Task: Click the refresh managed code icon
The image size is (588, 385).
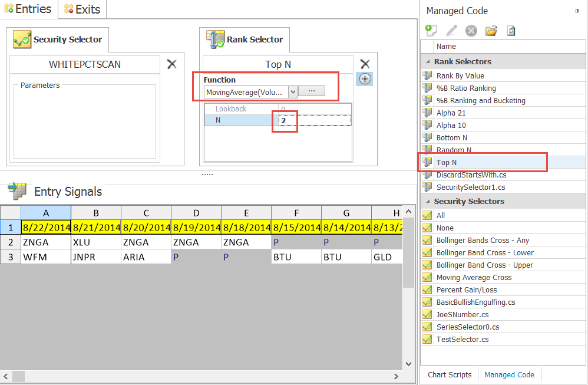Action: point(511,31)
